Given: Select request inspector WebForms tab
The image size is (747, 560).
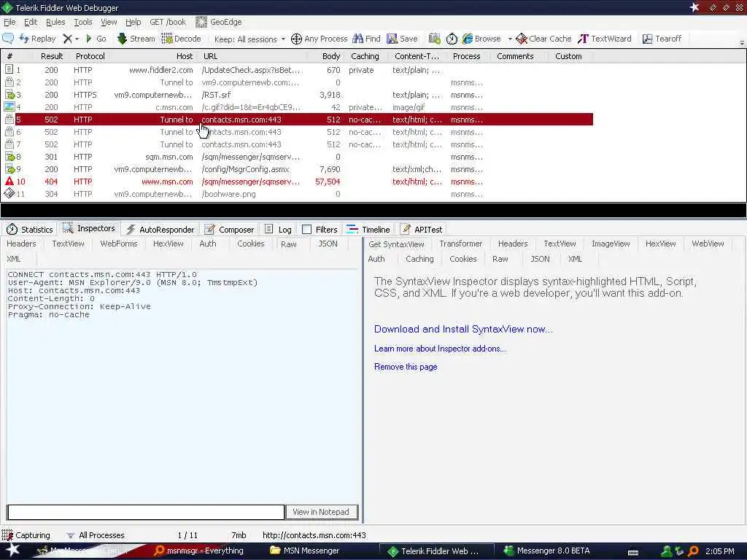Looking at the screenshot, I should [119, 244].
